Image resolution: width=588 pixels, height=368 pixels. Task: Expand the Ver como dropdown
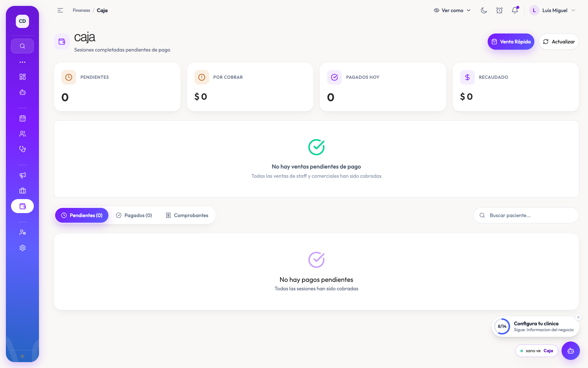click(x=452, y=10)
